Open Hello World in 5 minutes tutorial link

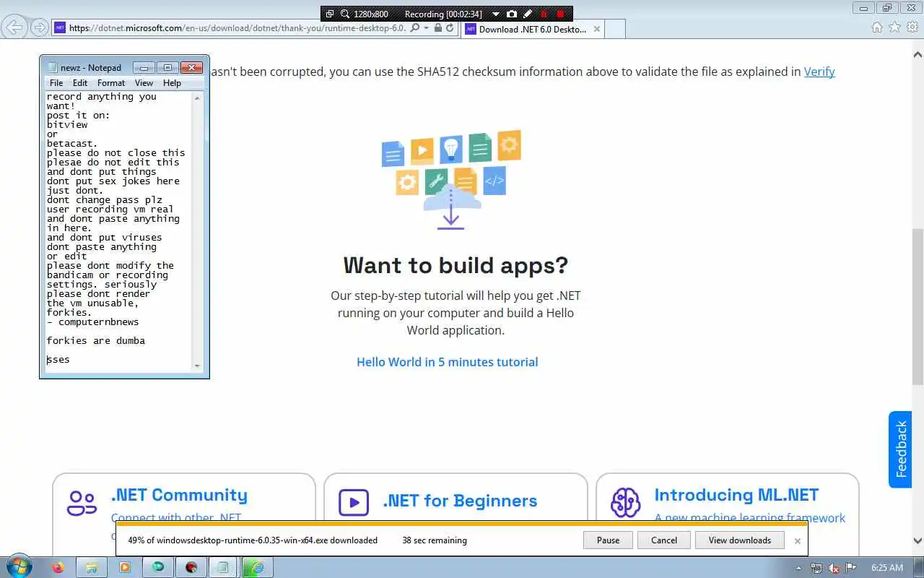coord(447,362)
